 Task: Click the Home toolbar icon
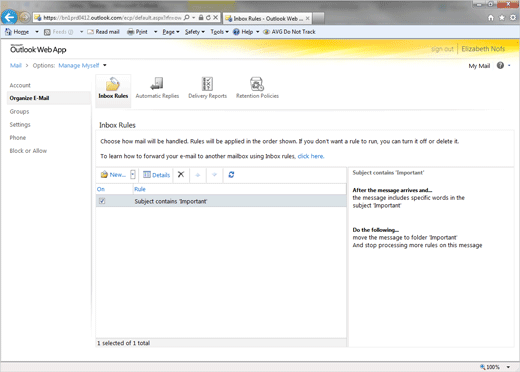[x=8, y=32]
